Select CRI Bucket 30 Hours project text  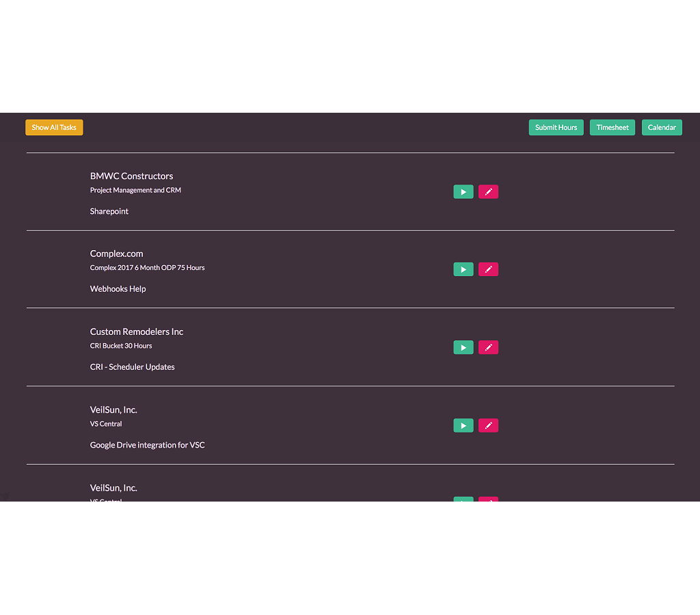(121, 346)
